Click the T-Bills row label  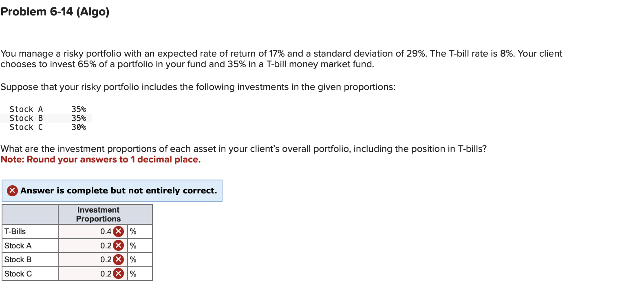tap(14, 231)
